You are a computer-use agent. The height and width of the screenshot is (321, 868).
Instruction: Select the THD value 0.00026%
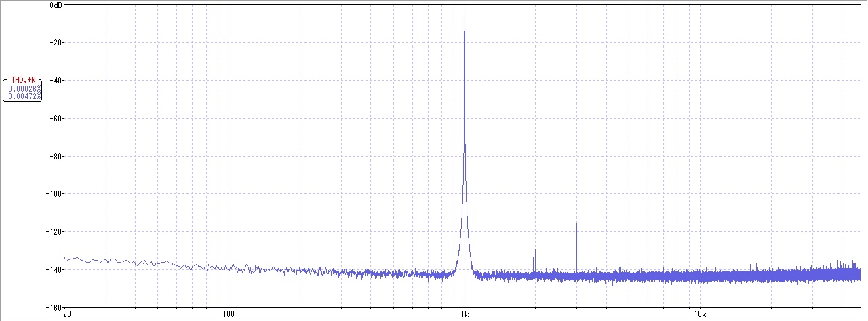[x=25, y=89]
